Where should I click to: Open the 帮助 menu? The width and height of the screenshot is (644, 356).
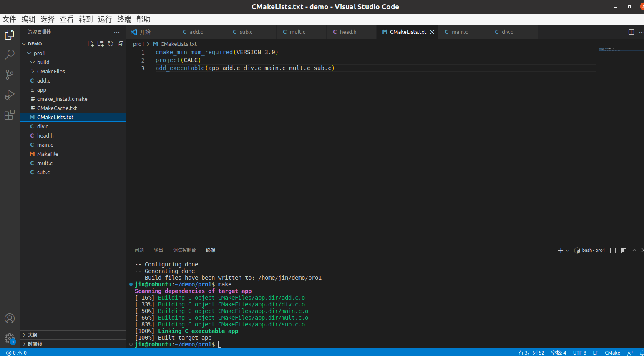pyautogui.click(x=143, y=19)
